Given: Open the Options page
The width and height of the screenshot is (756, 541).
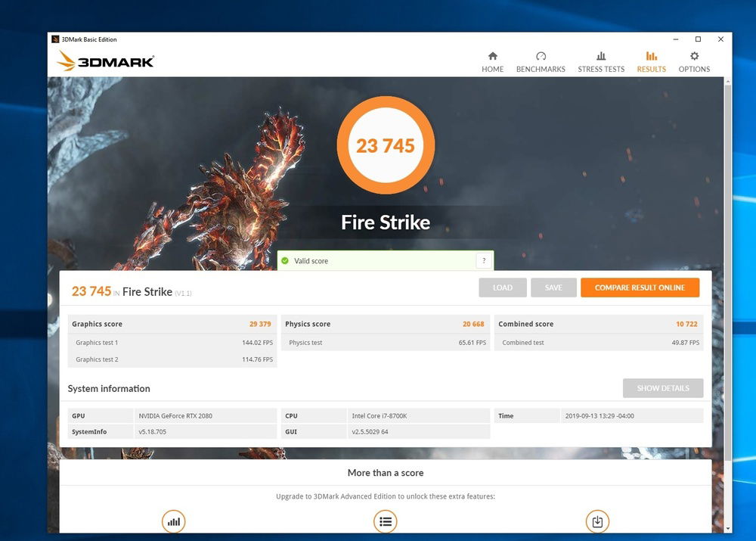Looking at the screenshot, I should 694,62.
